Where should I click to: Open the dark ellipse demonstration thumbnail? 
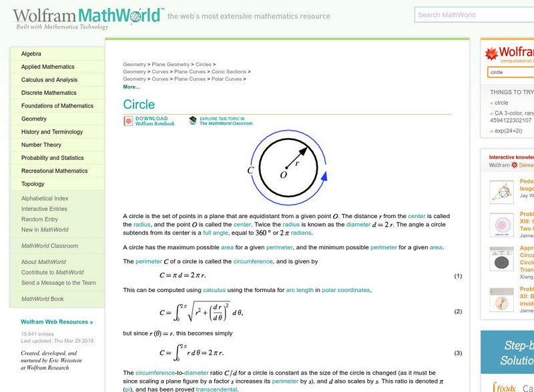click(501, 259)
